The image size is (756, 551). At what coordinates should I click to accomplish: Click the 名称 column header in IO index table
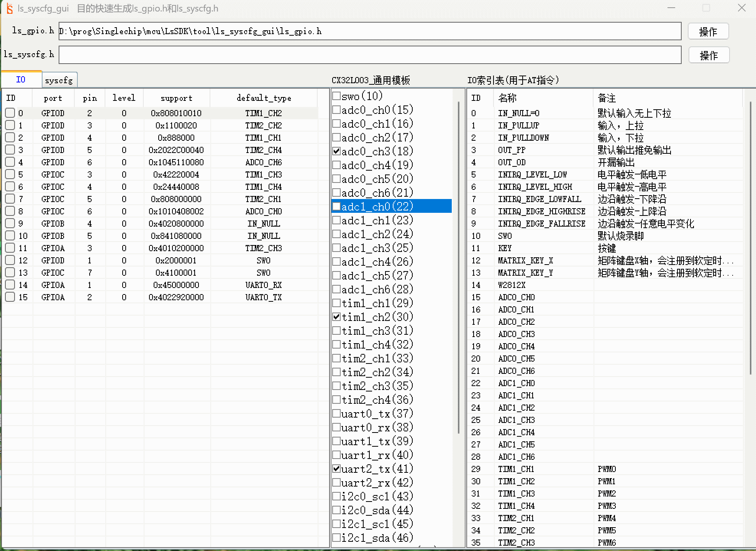543,98
